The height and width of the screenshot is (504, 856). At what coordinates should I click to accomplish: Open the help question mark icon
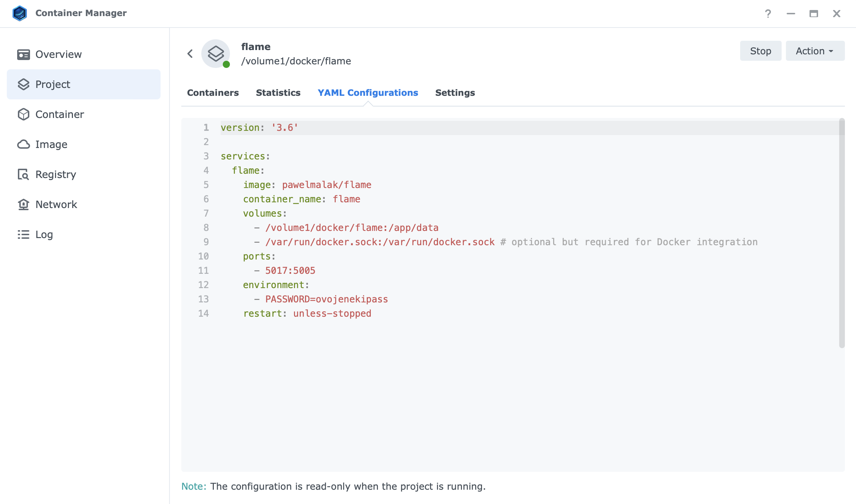click(768, 14)
